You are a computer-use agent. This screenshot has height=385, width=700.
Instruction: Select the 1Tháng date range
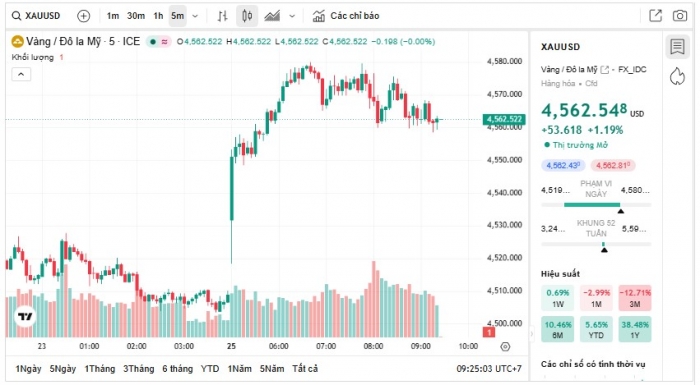pyautogui.click(x=100, y=369)
